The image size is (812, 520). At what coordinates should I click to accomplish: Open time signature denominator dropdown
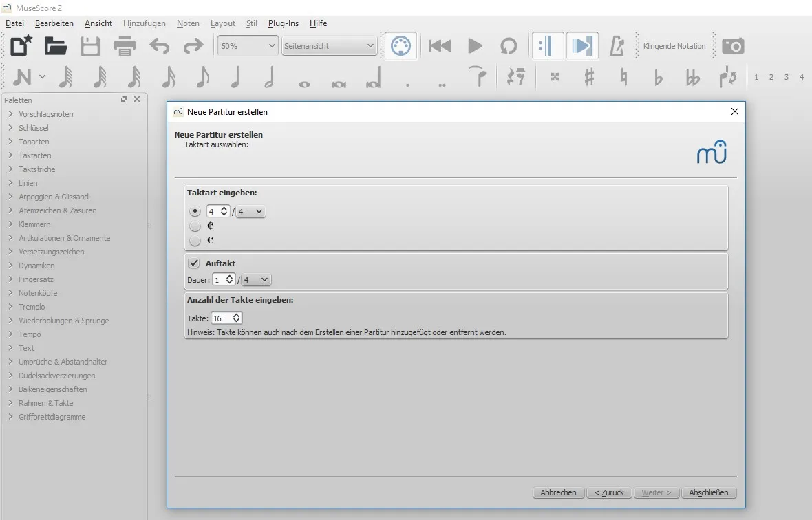[250, 211]
